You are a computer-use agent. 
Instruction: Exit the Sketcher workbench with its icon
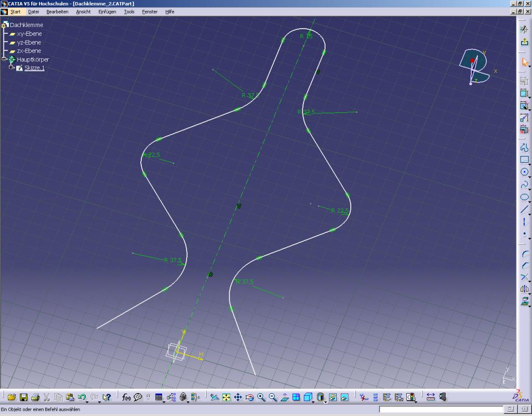pos(524,42)
